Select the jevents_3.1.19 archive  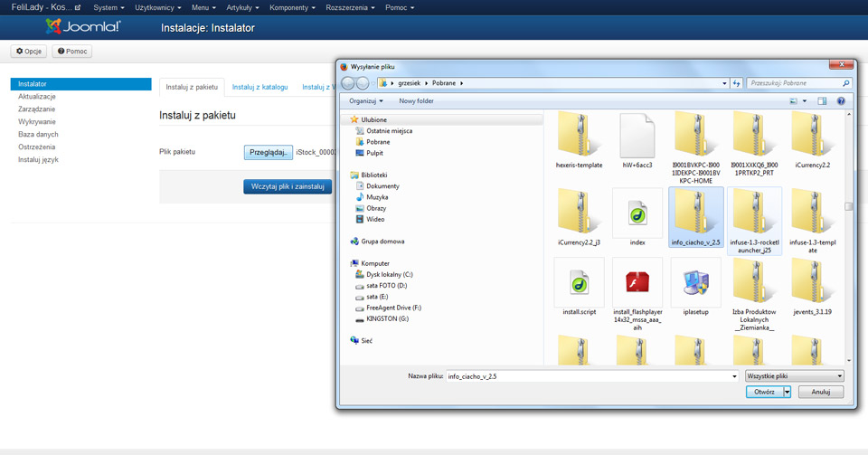coord(812,287)
